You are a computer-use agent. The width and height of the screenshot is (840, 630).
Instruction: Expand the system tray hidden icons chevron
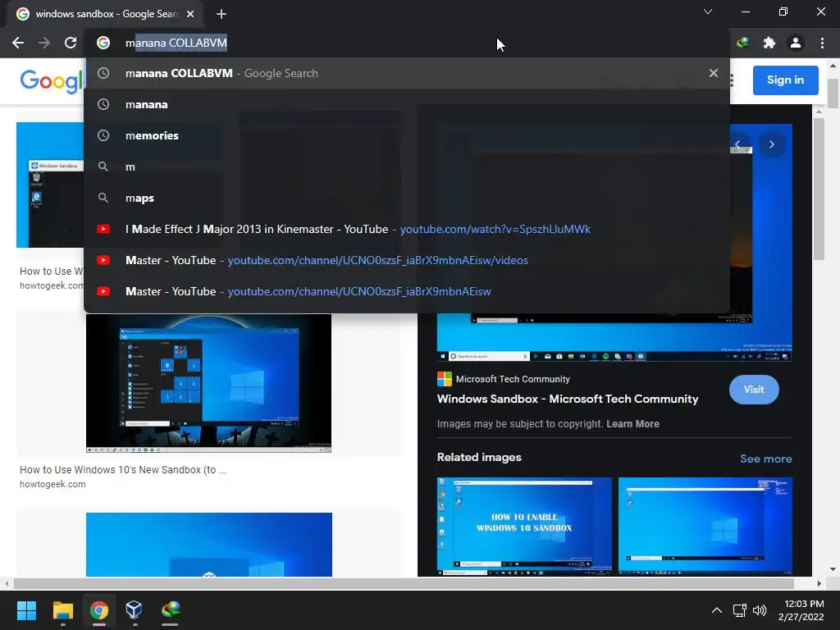(x=716, y=610)
